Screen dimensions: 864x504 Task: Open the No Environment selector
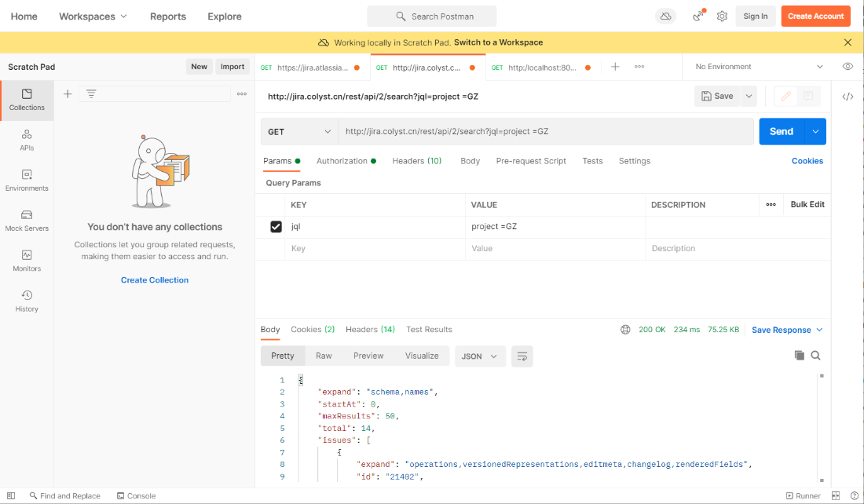point(759,67)
